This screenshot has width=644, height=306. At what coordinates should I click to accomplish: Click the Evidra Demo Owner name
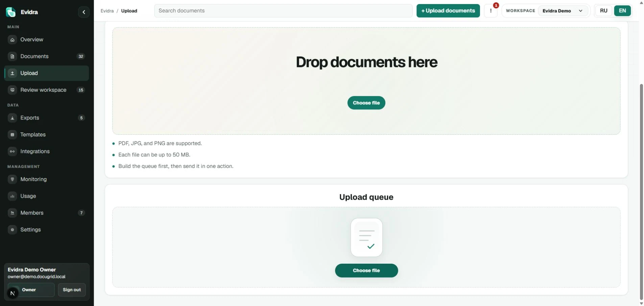tap(32, 270)
